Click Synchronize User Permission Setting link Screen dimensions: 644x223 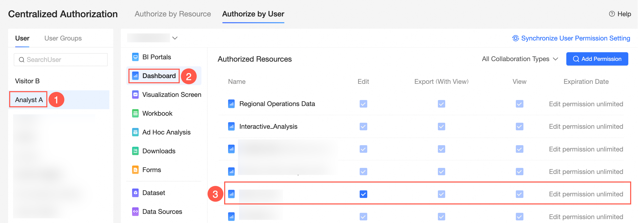click(571, 38)
